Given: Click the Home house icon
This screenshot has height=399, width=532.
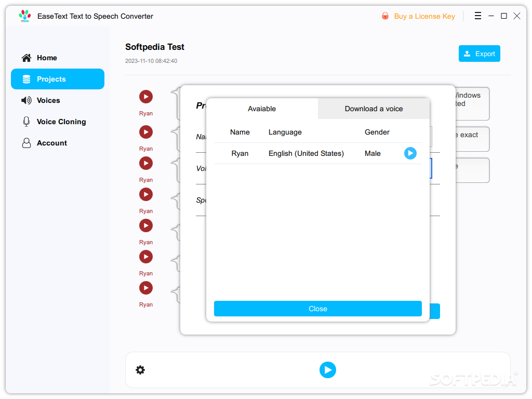Looking at the screenshot, I should [x=26, y=58].
